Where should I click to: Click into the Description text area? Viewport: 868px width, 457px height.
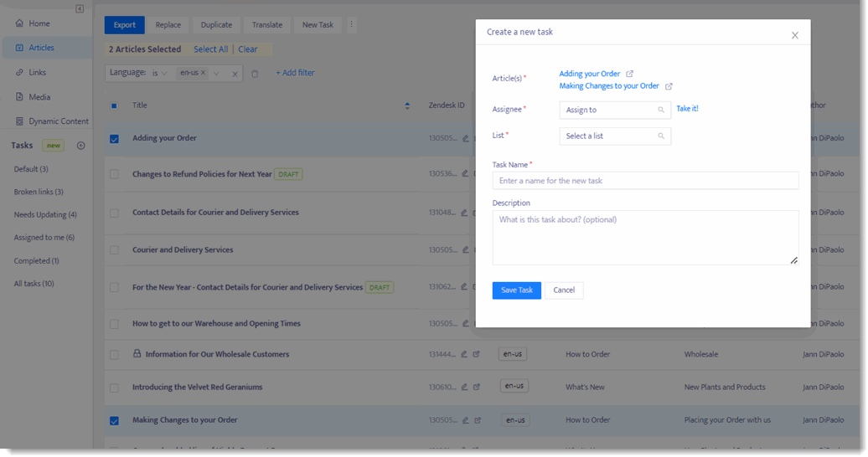tap(645, 238)
